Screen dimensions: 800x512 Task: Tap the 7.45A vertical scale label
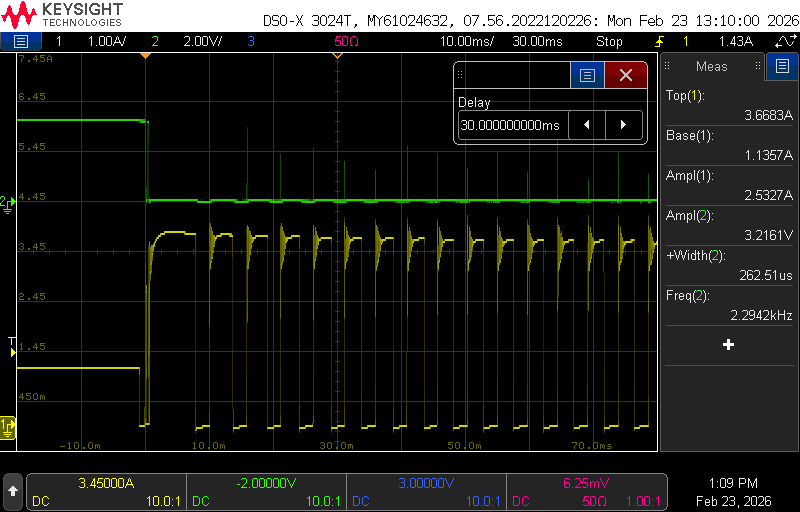(35, 59)
